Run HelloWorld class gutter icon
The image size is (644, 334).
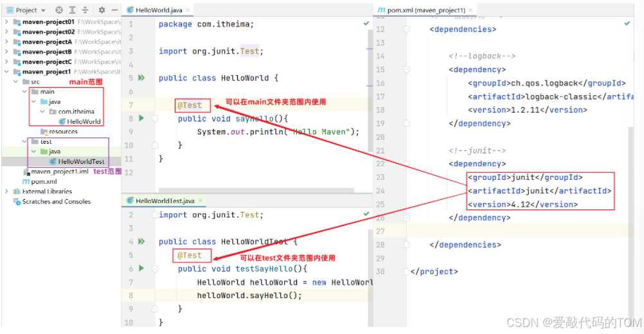(141, 78)
